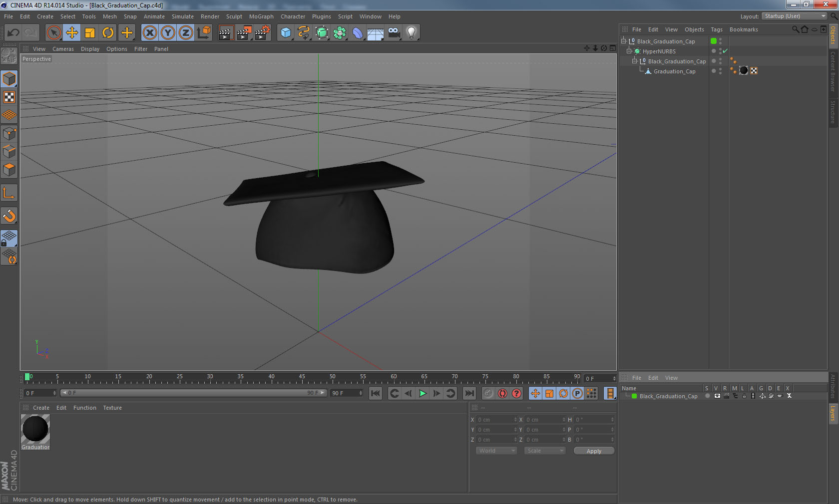Enable Points mode in left sidebar
The width and height of the screenshot is (839, 504).
click(x=9, y=133)
